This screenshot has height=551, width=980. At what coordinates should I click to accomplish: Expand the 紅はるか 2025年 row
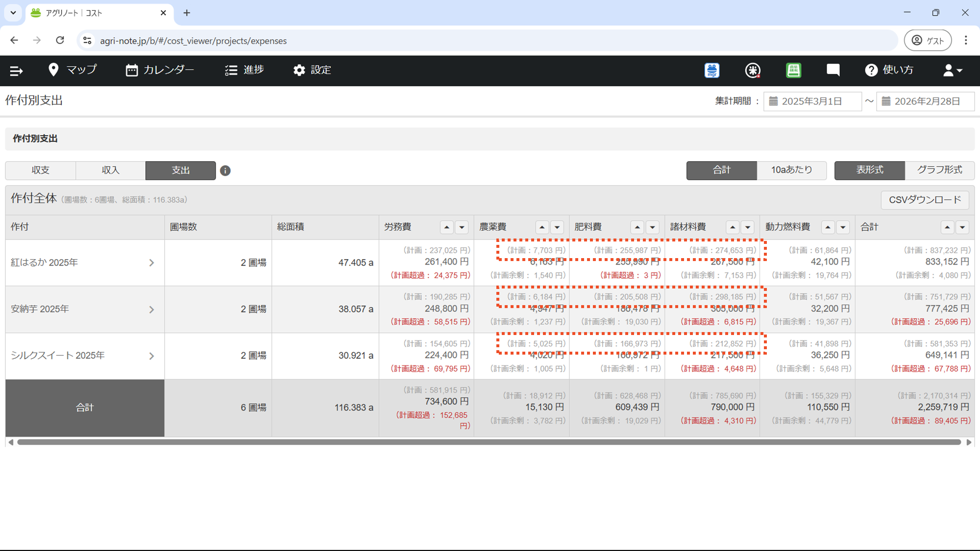[x=151, y=263]
